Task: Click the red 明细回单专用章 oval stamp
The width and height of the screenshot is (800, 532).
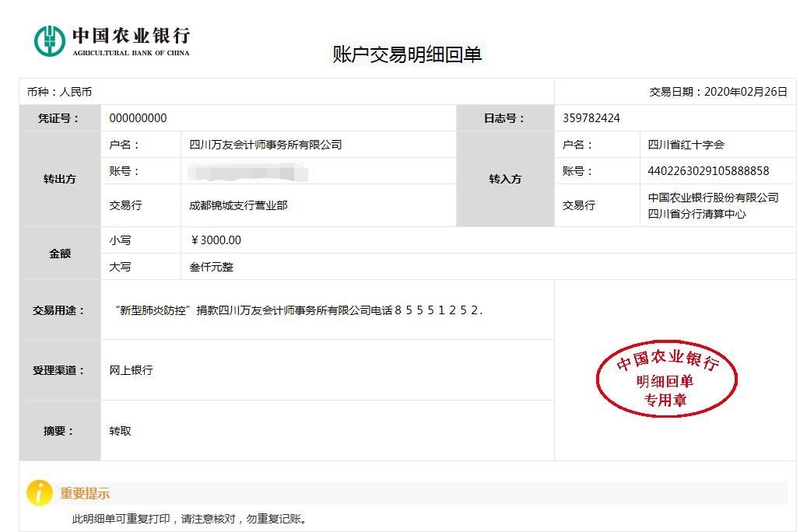Action: [666, 380]
